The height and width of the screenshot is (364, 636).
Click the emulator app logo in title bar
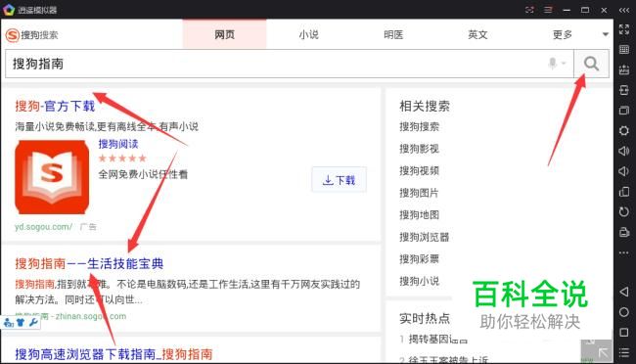pos(9,10)
